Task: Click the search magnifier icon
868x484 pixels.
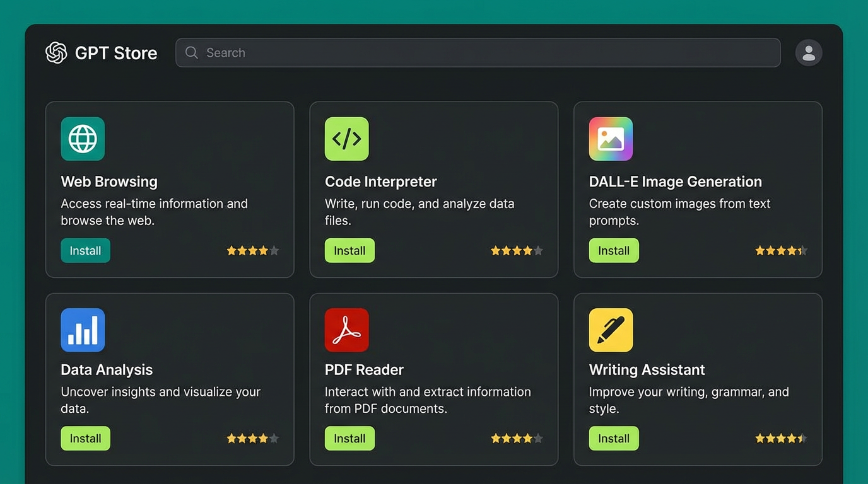Action: point(191,53)
